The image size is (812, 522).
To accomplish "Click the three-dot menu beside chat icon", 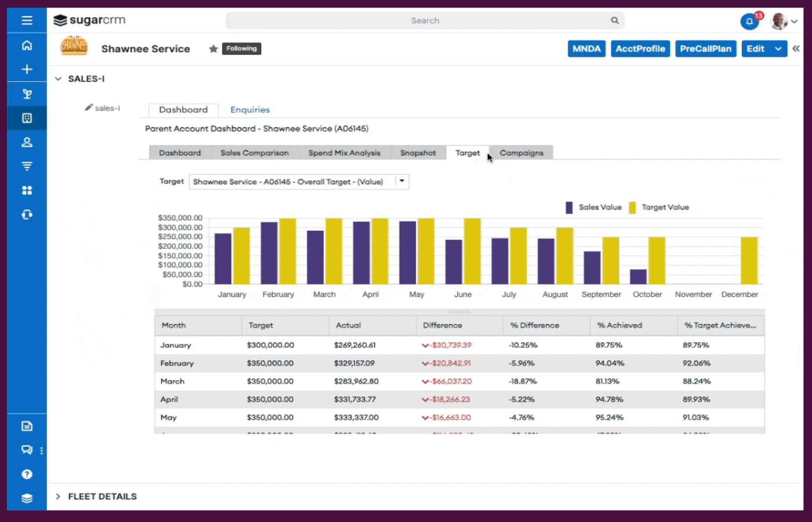I will coord(41,451).
